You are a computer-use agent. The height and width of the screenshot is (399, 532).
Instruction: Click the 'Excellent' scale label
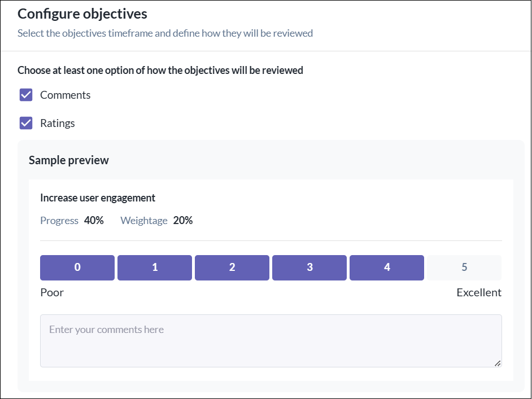[478, 292]
